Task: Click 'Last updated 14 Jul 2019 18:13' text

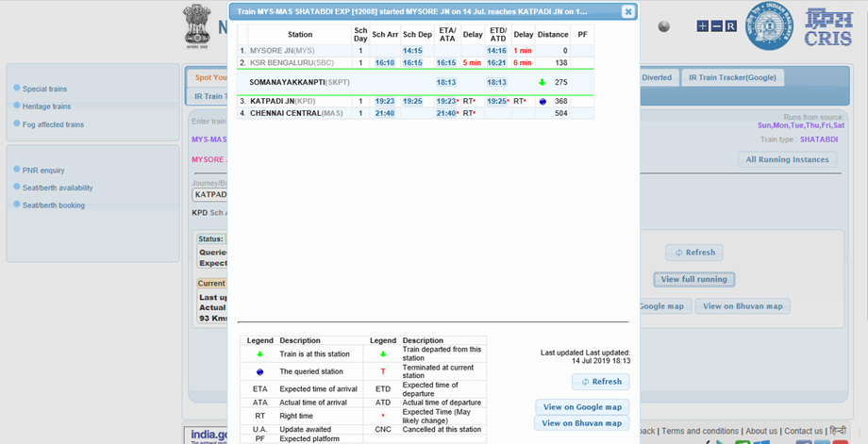Action: click(x=586, y=357)
